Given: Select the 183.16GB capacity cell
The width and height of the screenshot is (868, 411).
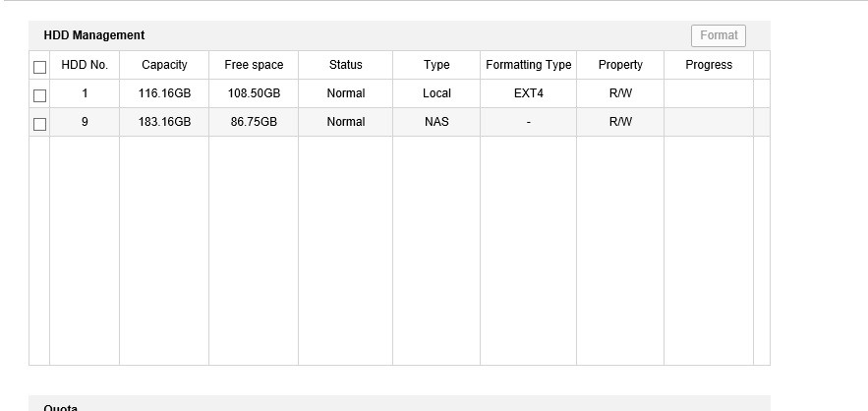Looking at the screenshot, I should click(164, 122).
